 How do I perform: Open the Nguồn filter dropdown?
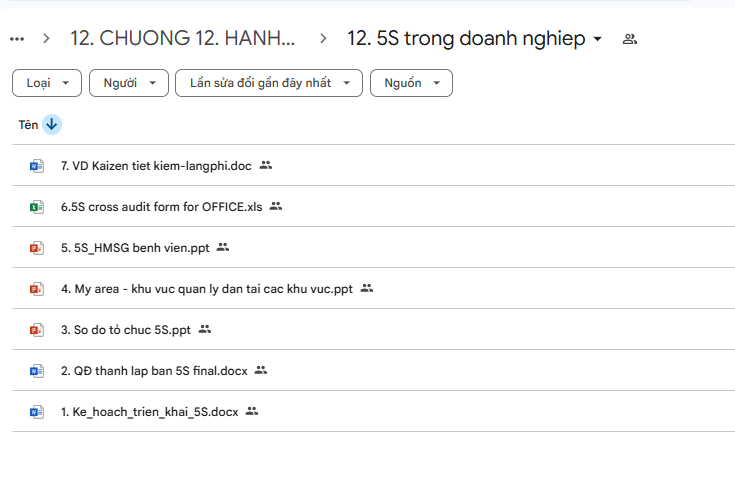tap(411, 83)
